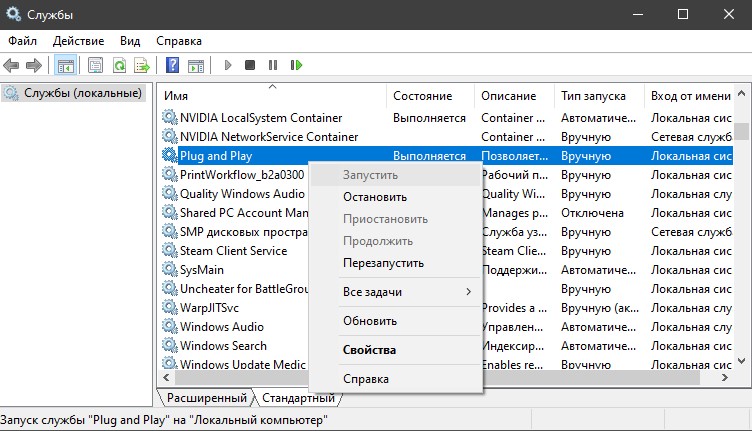
Task: Click the Pause service toolbar icon
Action: pyautogui.click(x=273, y=65)
